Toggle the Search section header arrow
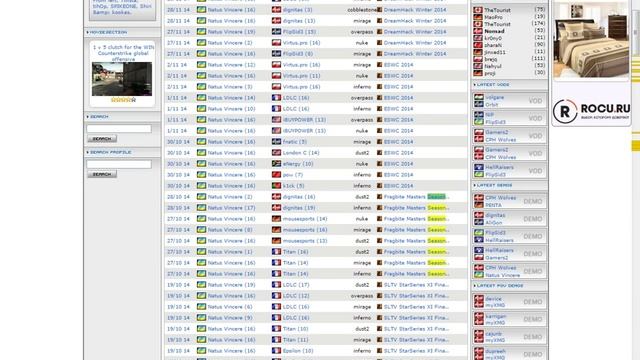Viewport: 640px width, 360px height. pos(87,117)
